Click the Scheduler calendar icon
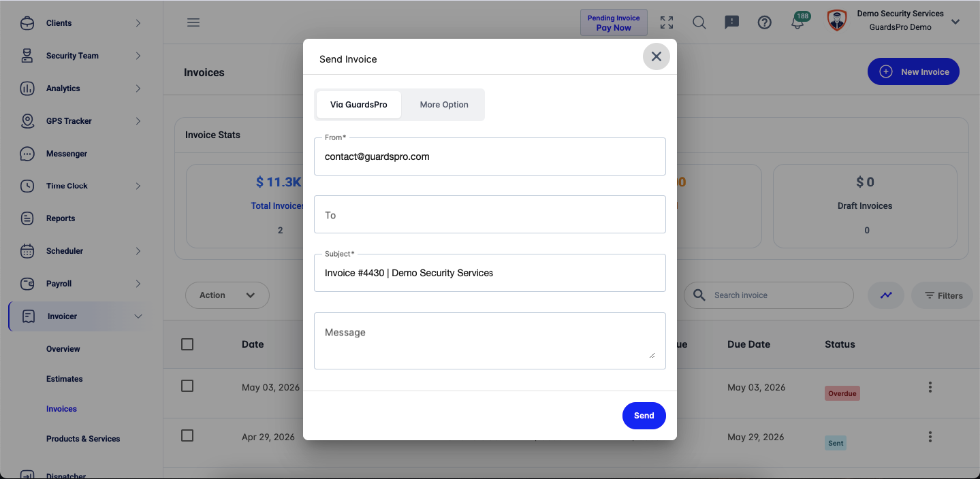The height and width of the screenshot is (479, 980). [x=27, y=251]
